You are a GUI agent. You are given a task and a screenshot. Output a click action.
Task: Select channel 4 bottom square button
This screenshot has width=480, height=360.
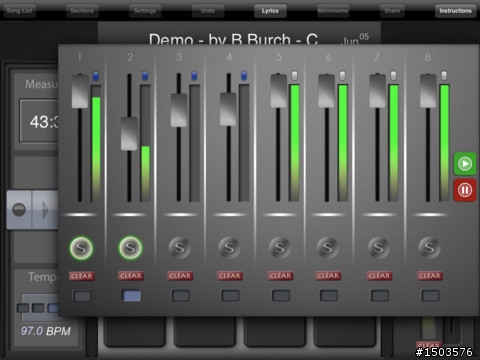[230, 296]
